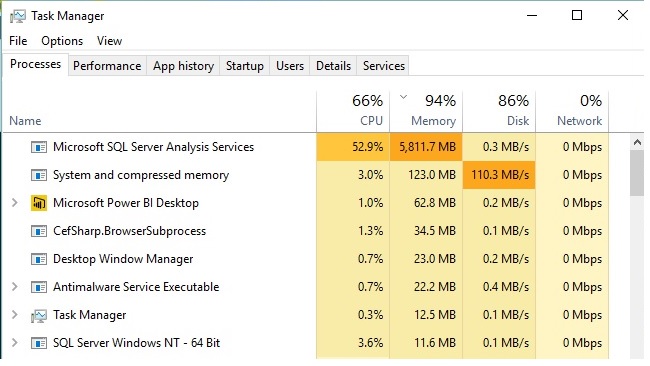Maximize the Task Manager window
The image size is (650, 366).
[x=577, y=16]
